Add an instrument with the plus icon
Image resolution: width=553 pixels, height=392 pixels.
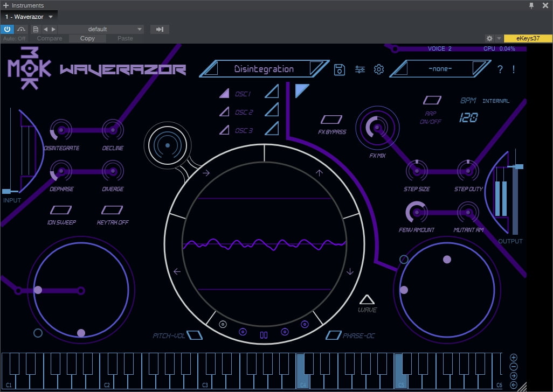(5, 5)
